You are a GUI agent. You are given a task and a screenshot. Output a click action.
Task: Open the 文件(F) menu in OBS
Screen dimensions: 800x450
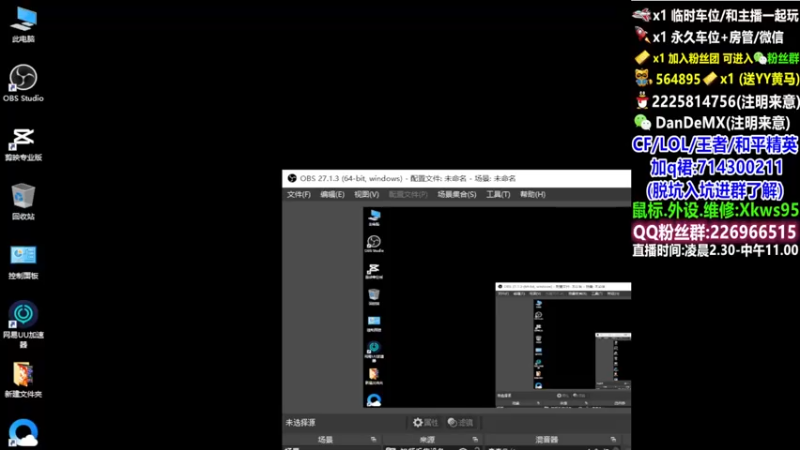(298, 194)
